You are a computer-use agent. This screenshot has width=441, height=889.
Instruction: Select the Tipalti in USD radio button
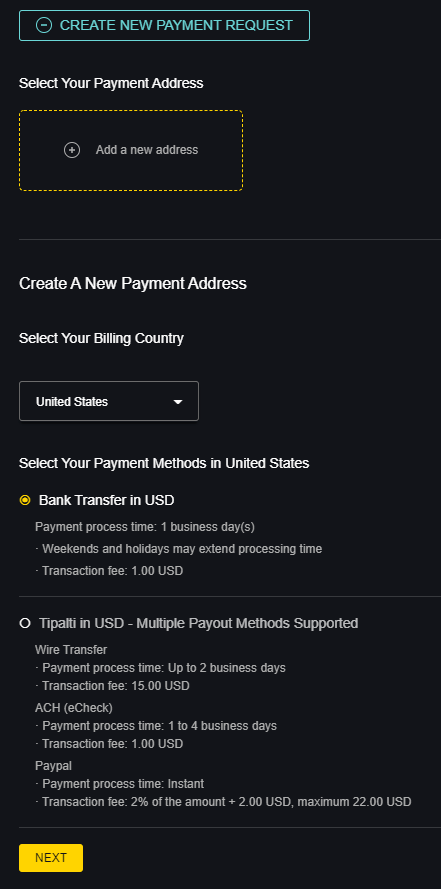(x=25, y=623)
